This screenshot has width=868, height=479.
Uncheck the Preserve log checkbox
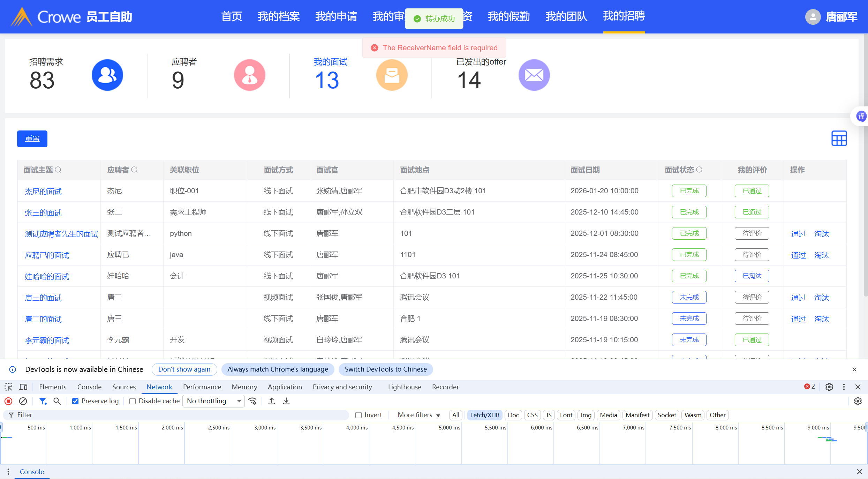(75, 401)
